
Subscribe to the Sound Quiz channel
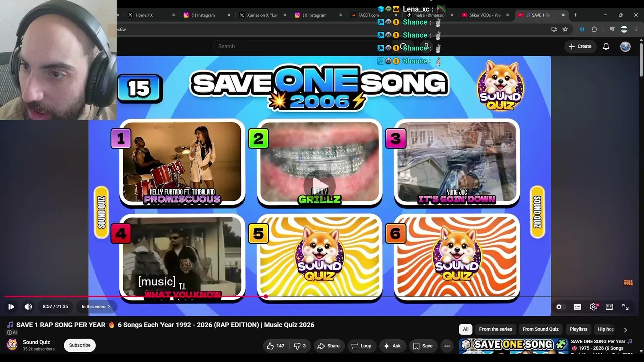coord(79,345)
